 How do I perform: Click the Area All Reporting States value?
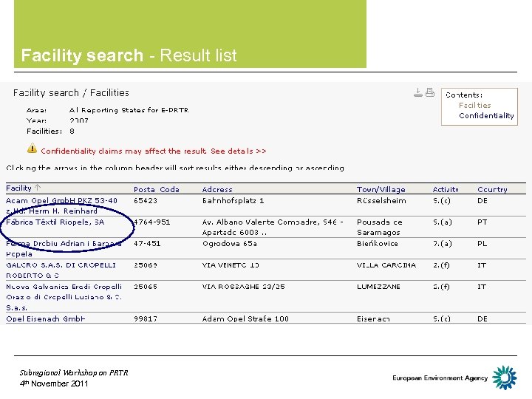[x=129, y=110]
